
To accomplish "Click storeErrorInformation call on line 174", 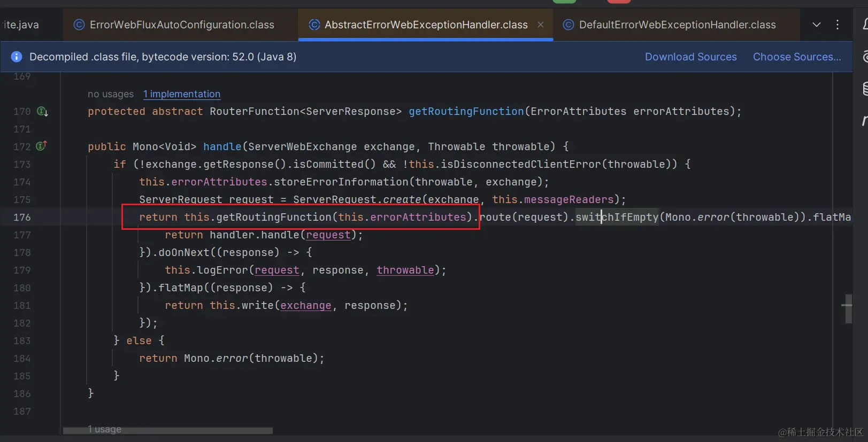I will click(x=341, y=182).
